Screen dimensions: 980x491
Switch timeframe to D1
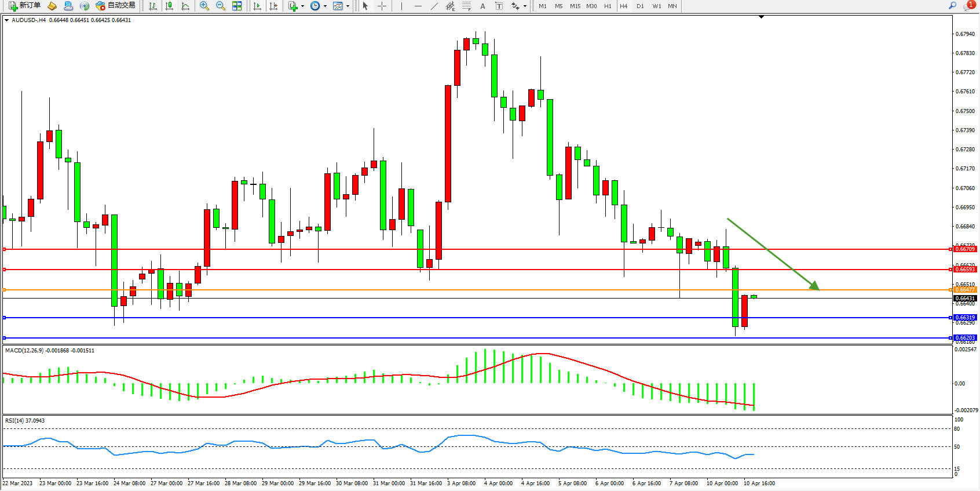point(640,6)
